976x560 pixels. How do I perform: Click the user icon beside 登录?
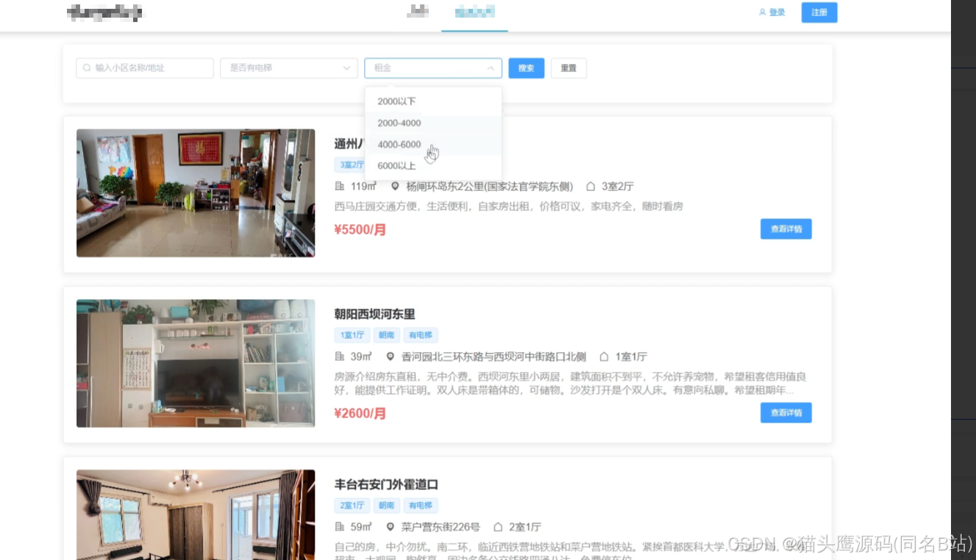[x=762, y=12]
